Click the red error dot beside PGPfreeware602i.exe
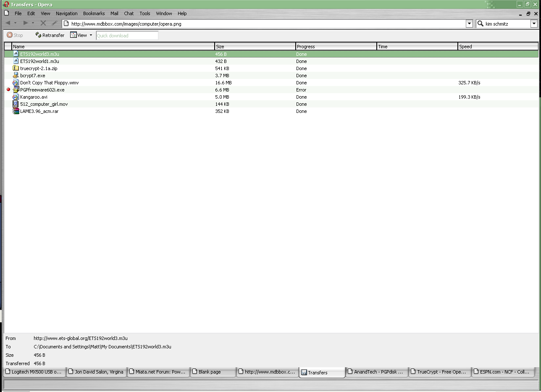The image size is (541, 392). pos(8,90)
